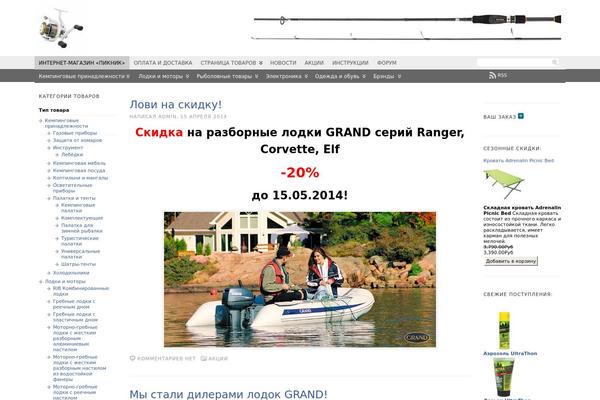Open Оплата и доставка menu item
Image resolution: width=600 pixels, height=400 pixels.
(x=163, y=62)
